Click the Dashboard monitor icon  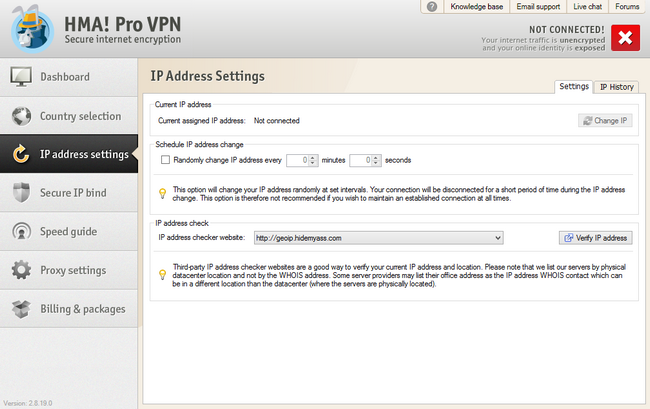point(21,77)
